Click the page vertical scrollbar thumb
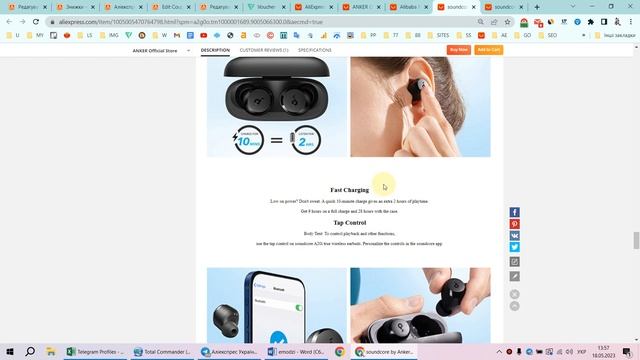Viewport: 640px width, 360px height. [x=636, y=240]
